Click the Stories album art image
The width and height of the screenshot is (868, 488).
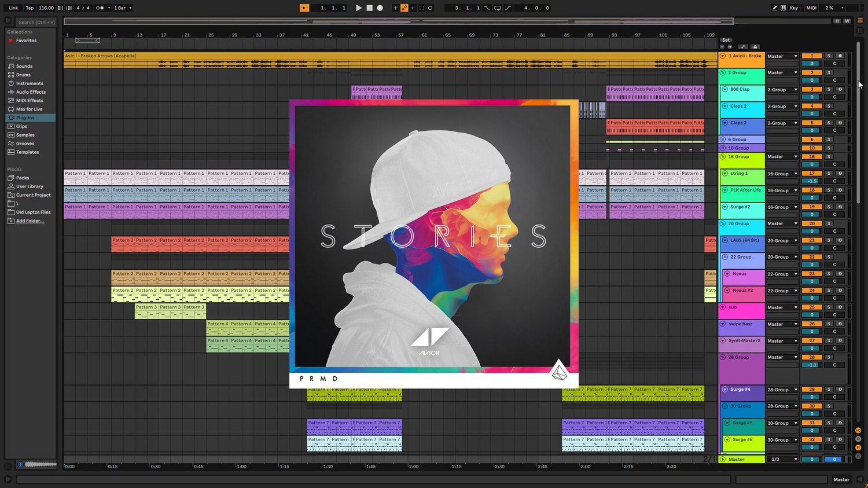434,244
